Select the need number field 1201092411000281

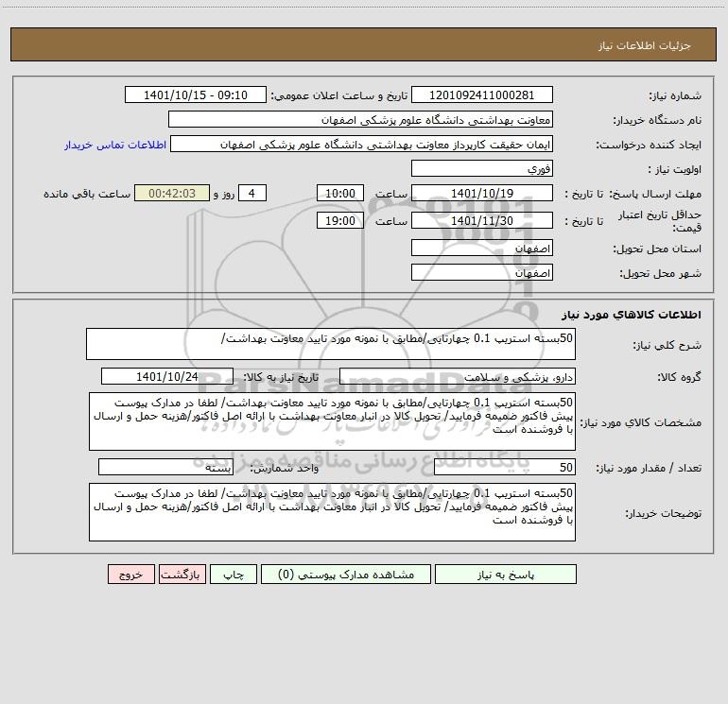click(x=482, y=94)
